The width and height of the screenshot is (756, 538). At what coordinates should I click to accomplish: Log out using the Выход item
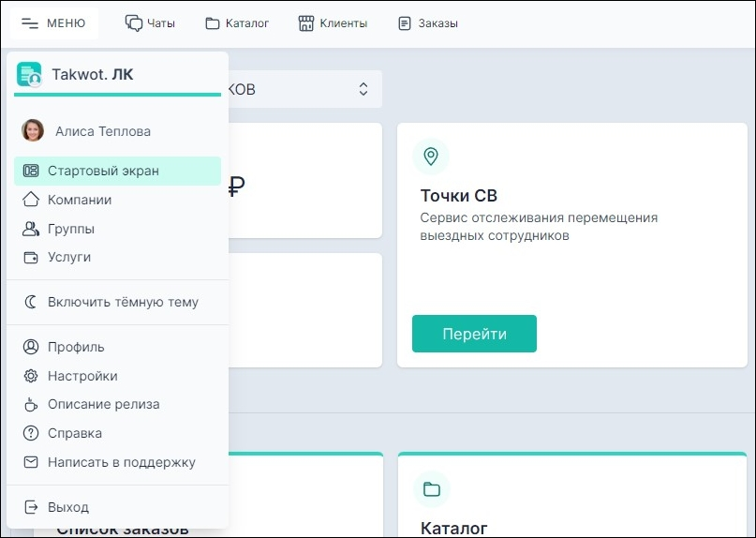pos(67,507)
